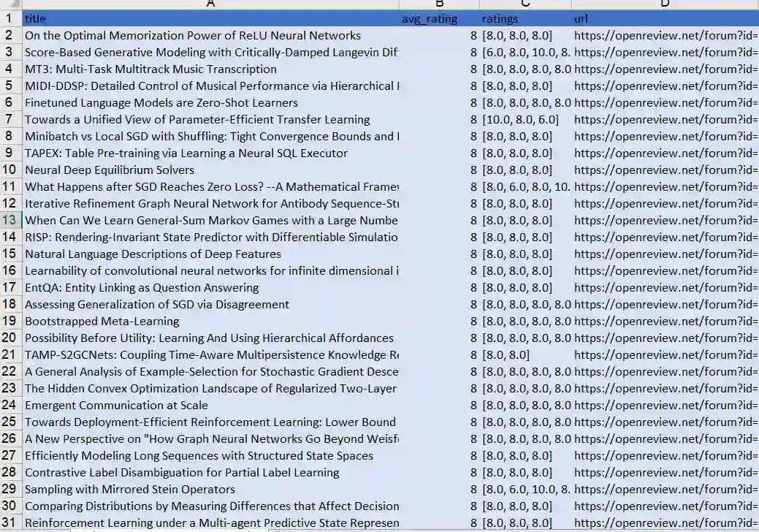The image size is (759, 532).
Task: Click cell 'When Can We Learn General-Sum Markov Games'
Action: pyautogui.click(x=210, y=220)
